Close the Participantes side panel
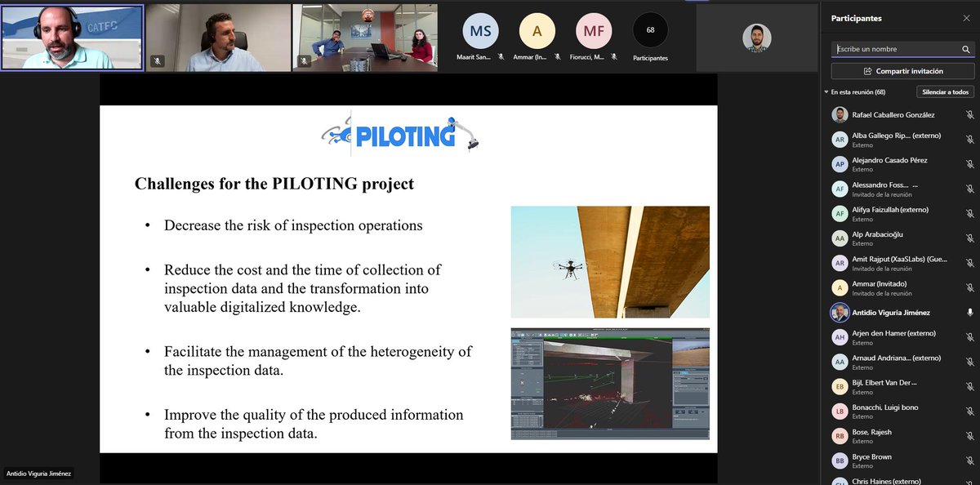The image size is (980, 485). [966, 18]
